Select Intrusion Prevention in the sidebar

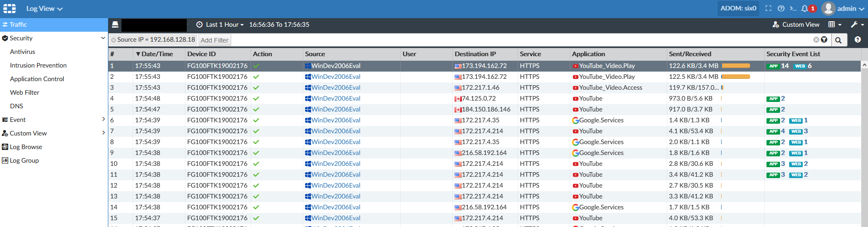[x=38, y=65]
